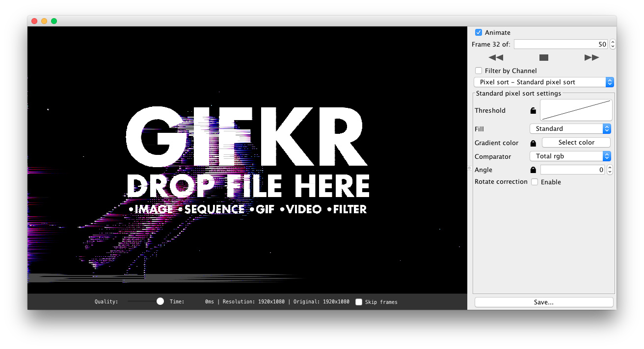The width and height of the screenshot is (644, 349).
Task: Click the Angle value field
Action: (573, 170)
